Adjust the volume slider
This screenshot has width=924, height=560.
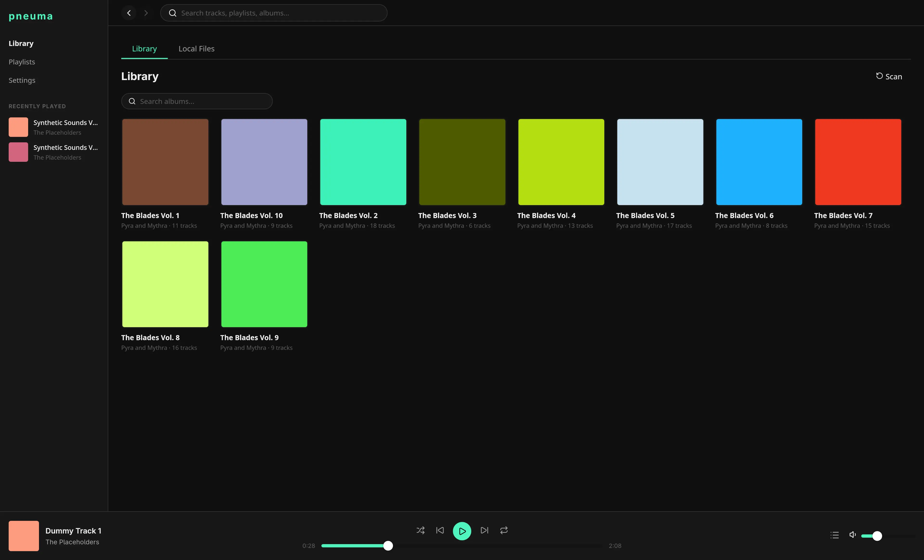(888, 536)
